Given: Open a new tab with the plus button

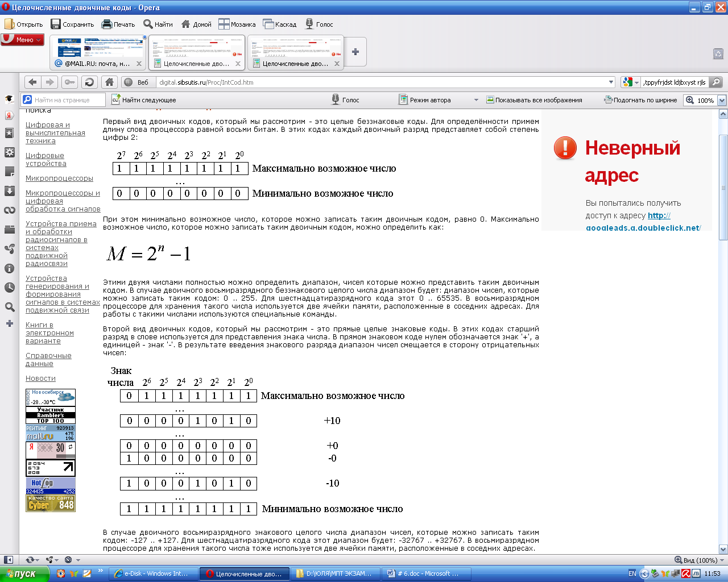Looking at the screenshot, I should 355,52.
